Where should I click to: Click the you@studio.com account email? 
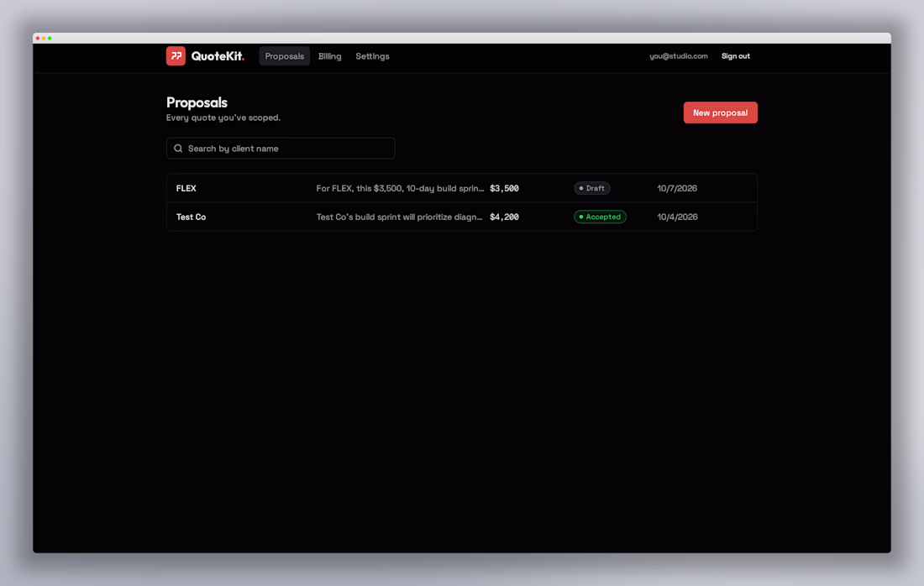678,56
